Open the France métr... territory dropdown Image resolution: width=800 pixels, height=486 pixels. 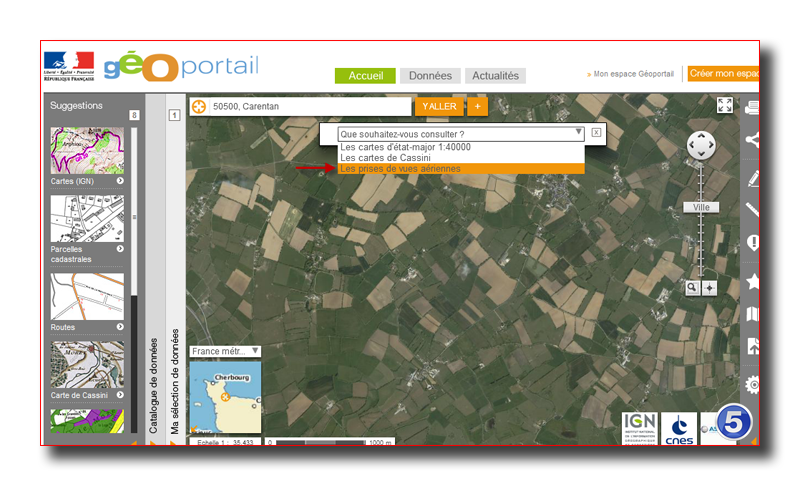coord(225,351)
